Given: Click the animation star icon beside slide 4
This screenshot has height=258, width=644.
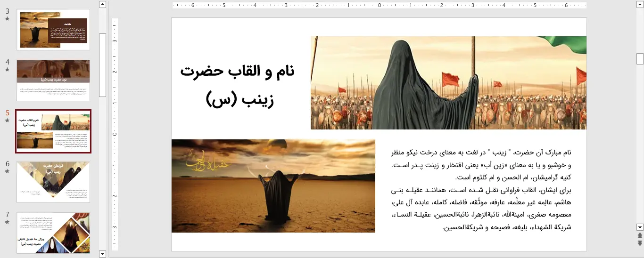Looking at the screenshot, I should click(x=7, y=70).
